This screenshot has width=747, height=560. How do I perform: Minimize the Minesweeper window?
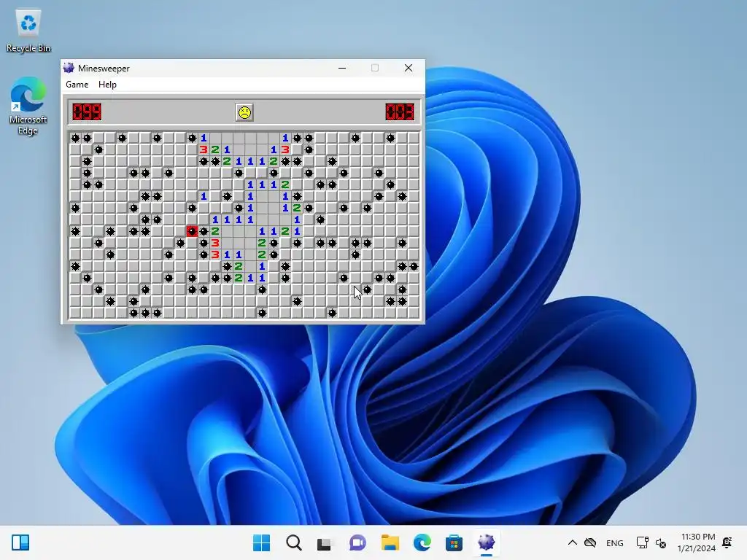(x=342, y=68)
